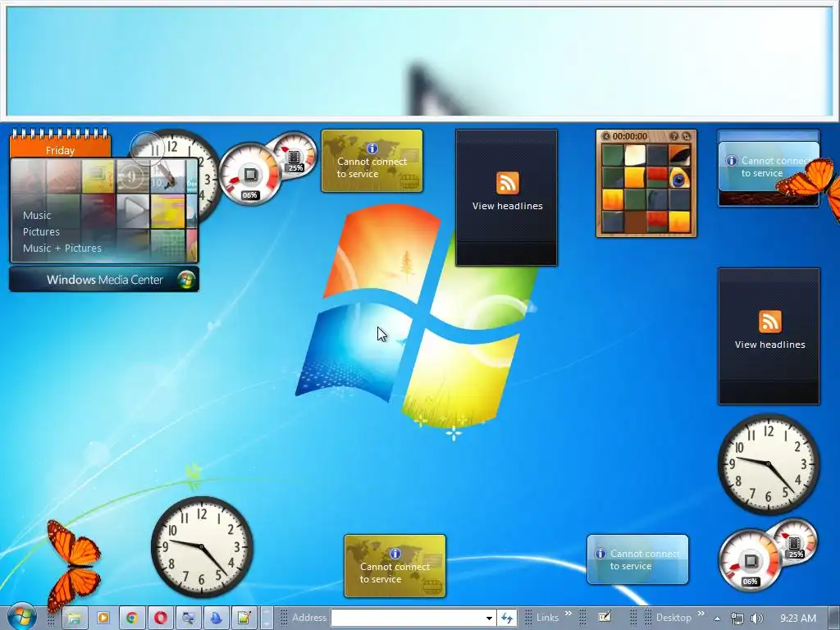Click View headlines beside the Picture Puzzle
840x630 pixels.
point(507,206)
